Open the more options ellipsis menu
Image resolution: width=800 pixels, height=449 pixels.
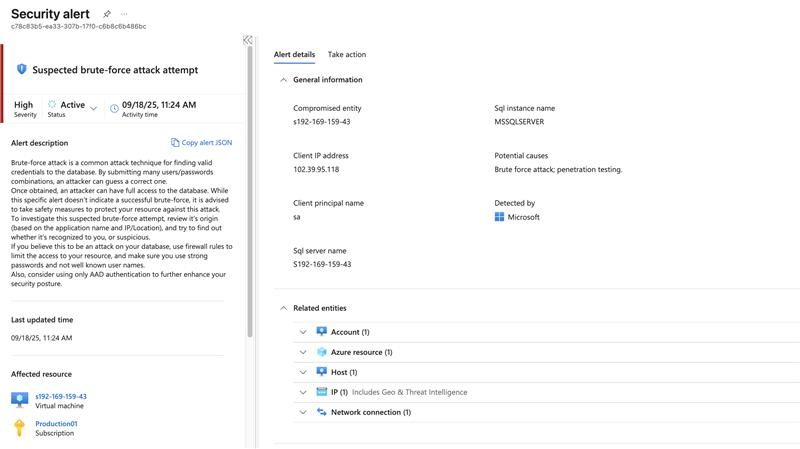(124, 14)
